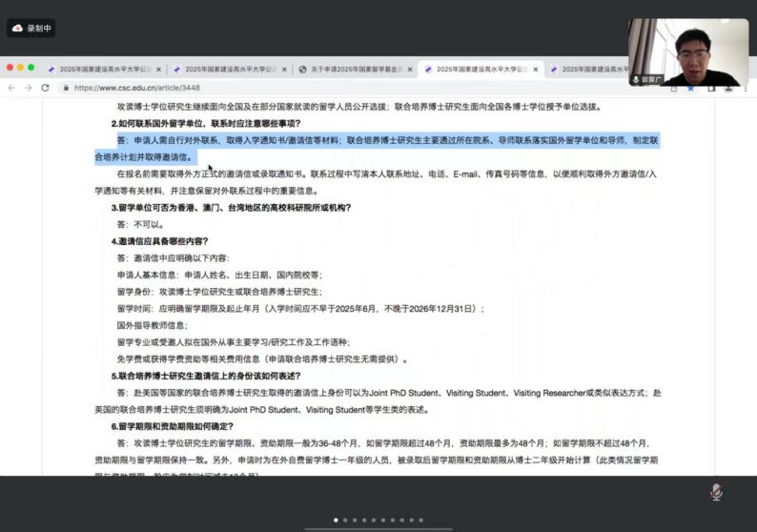Viewport: 757px width, 532px height.
Task: Bookmark this page with the star icon
Action: coord(690,88)
